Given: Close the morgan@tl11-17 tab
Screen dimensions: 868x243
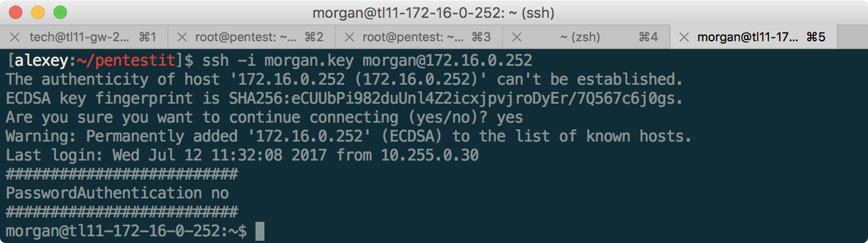Looking at the screenshot, I should point(684,37).
